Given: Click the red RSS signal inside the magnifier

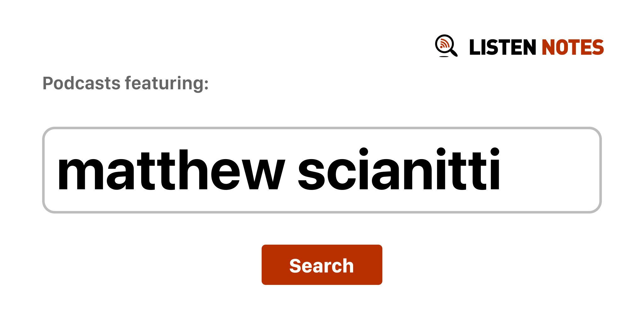Looking at the screenshot, I should coord(444,44).
